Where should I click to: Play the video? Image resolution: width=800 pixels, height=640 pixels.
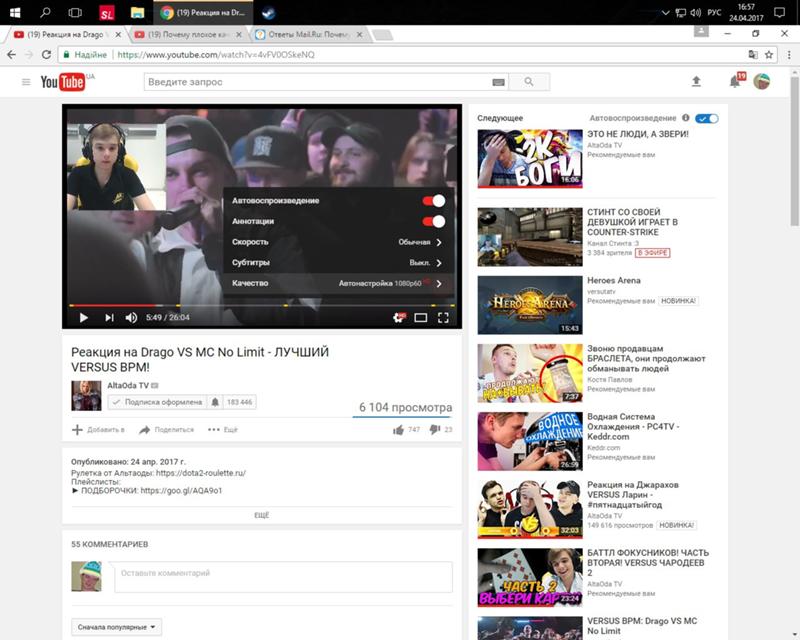(84, 317)
